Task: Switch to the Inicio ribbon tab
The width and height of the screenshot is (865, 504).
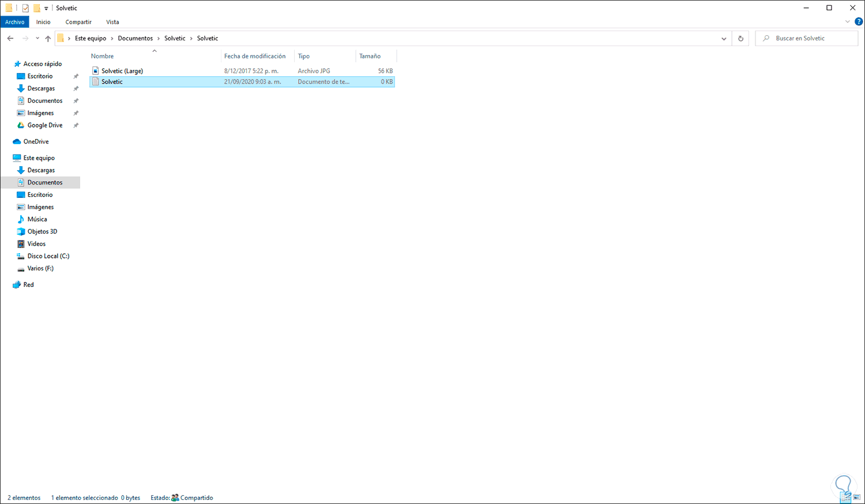Action: click(x=43, y=22)
